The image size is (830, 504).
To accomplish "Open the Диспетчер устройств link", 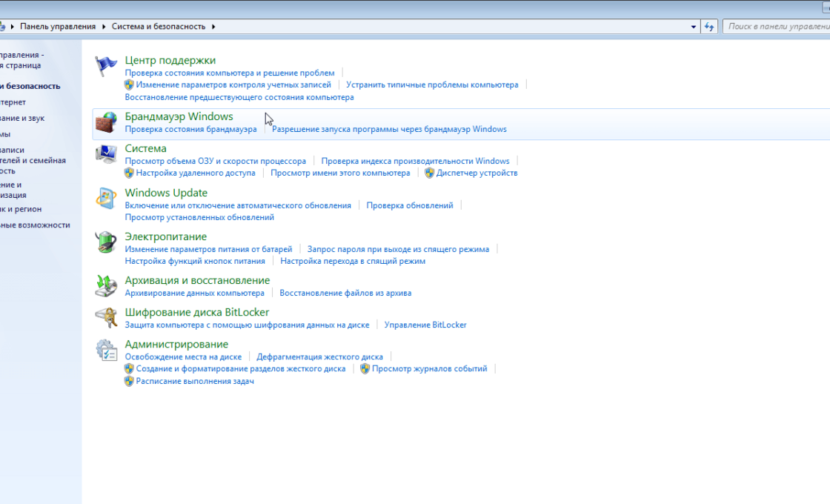I will tap(477, 173).
